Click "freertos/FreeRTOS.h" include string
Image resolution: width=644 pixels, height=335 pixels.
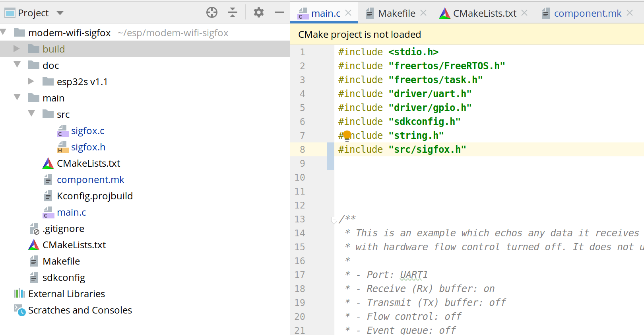coord(447,66)
